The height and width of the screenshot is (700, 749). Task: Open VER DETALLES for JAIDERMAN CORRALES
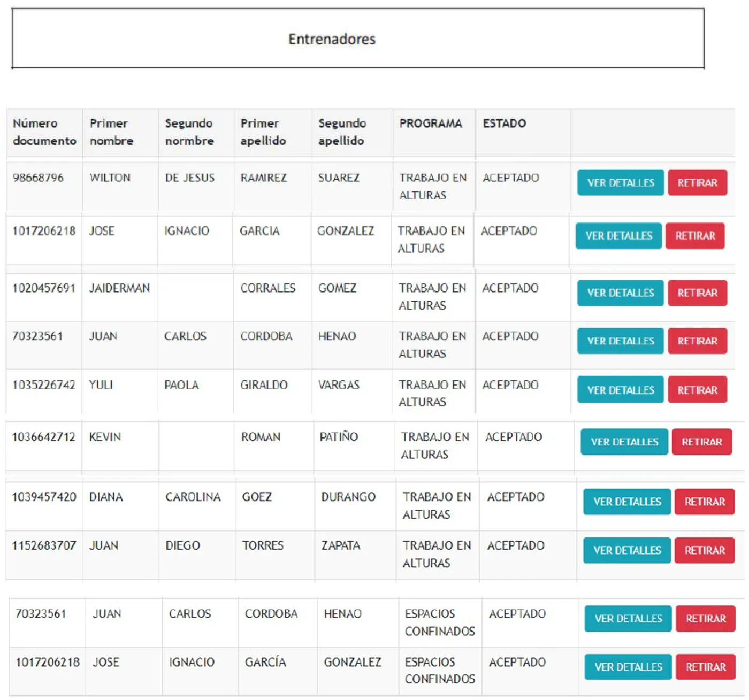tap(621, 293)
